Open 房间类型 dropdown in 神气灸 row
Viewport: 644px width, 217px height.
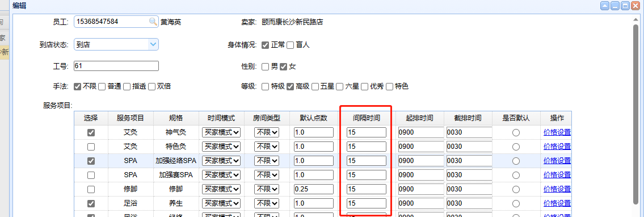tap(267, 132)
